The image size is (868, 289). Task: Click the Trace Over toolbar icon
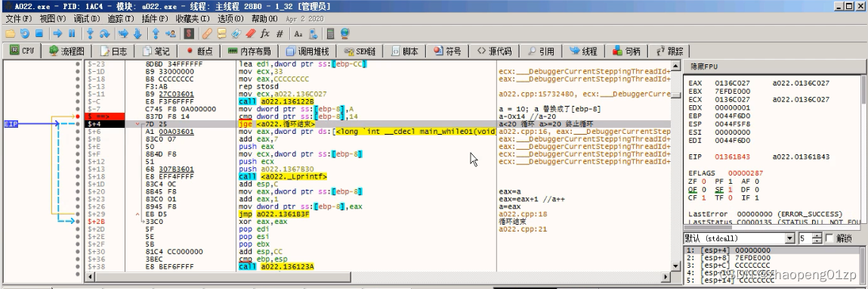click(137, 33)
